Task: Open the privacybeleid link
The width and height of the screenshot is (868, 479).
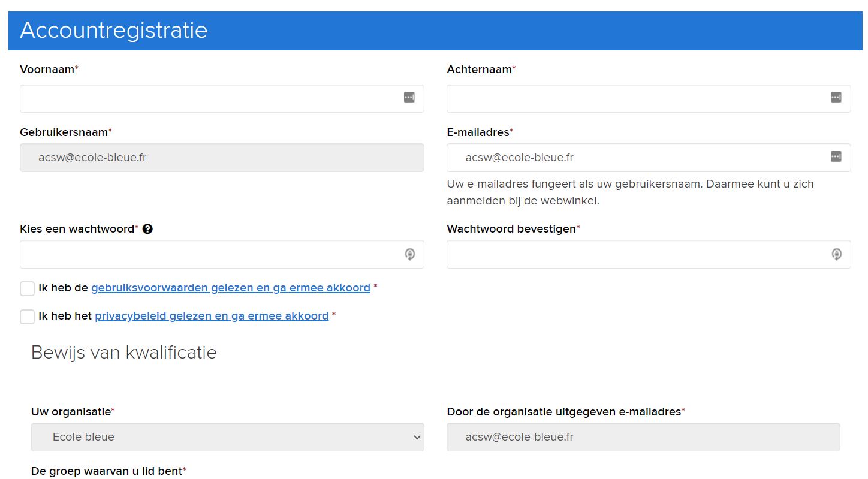Action: point(211,316)
